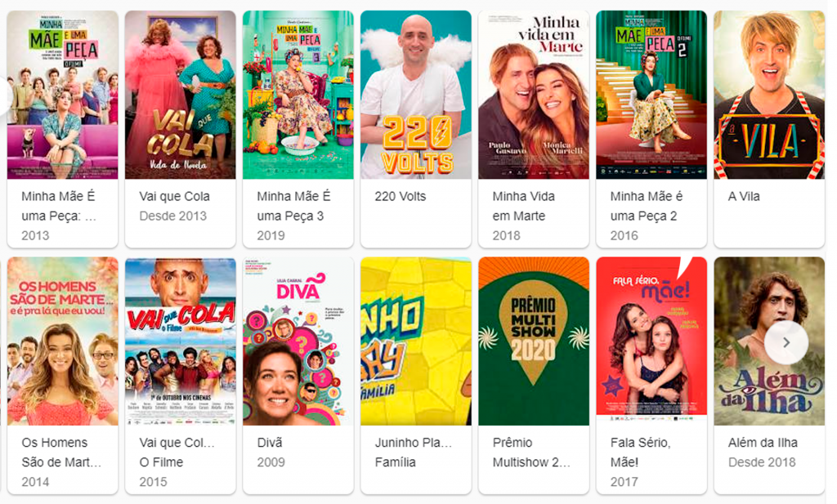837x504 pixels.
Task: Open Minha Mãe É uma Peça 3 poster
Action: pos(298,95)
